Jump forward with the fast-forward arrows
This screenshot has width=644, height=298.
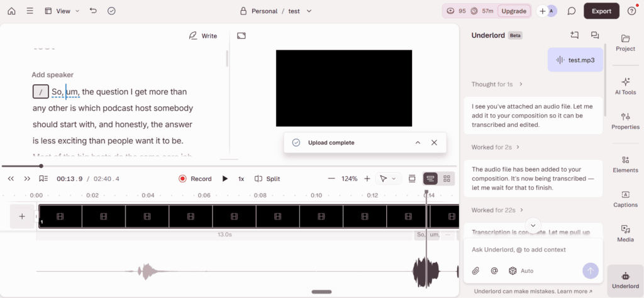pos(27,179)
